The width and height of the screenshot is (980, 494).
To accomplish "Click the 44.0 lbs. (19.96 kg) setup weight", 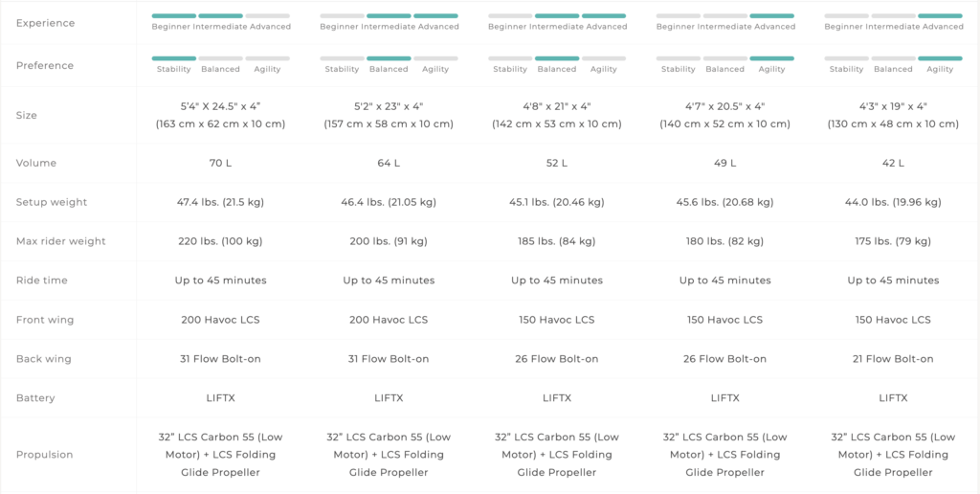I will pos(893,203).
